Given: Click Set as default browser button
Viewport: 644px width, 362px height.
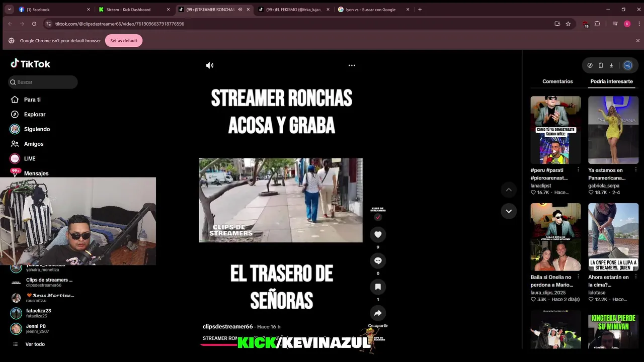Looking at the screenshot, I should click(124, 41).
